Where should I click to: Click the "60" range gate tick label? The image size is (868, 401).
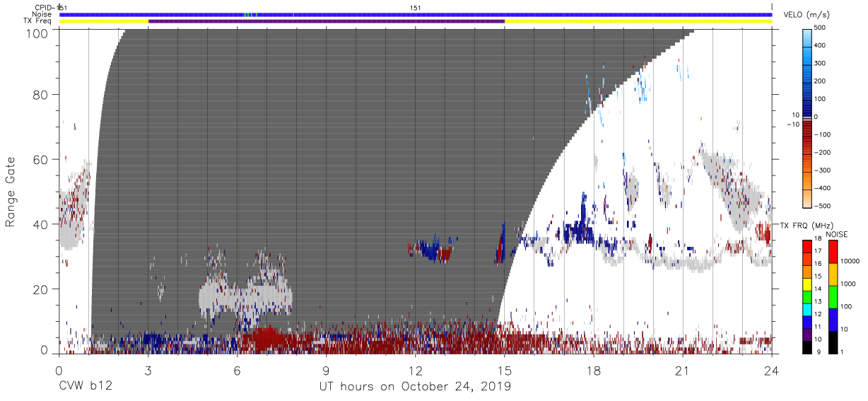[x=41, y=159]
